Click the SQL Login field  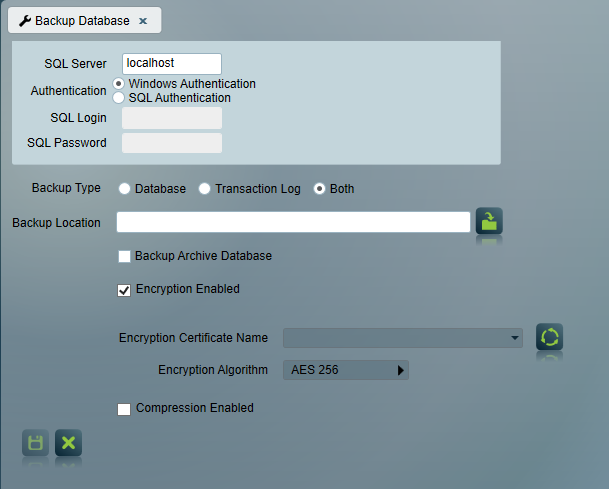[172, 118]
